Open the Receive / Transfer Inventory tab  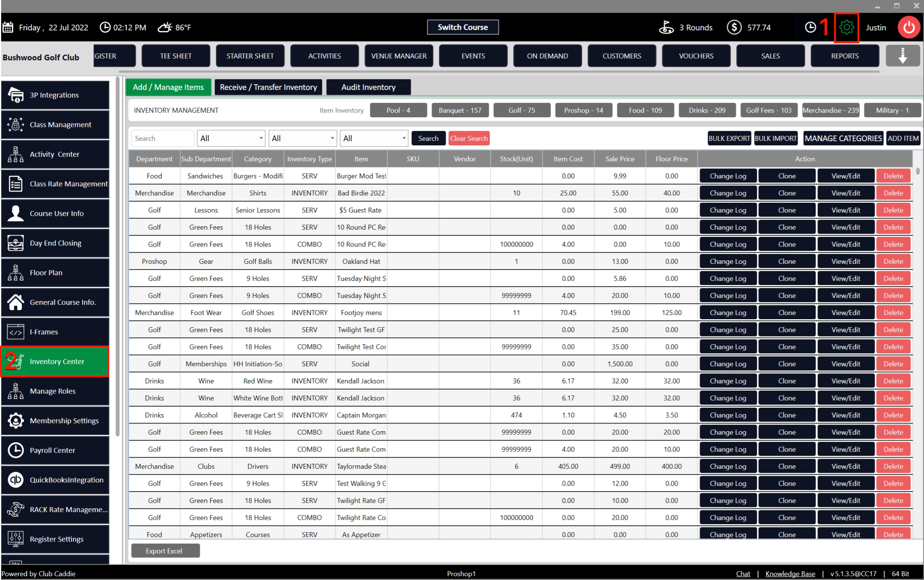(x=268, y=87)
